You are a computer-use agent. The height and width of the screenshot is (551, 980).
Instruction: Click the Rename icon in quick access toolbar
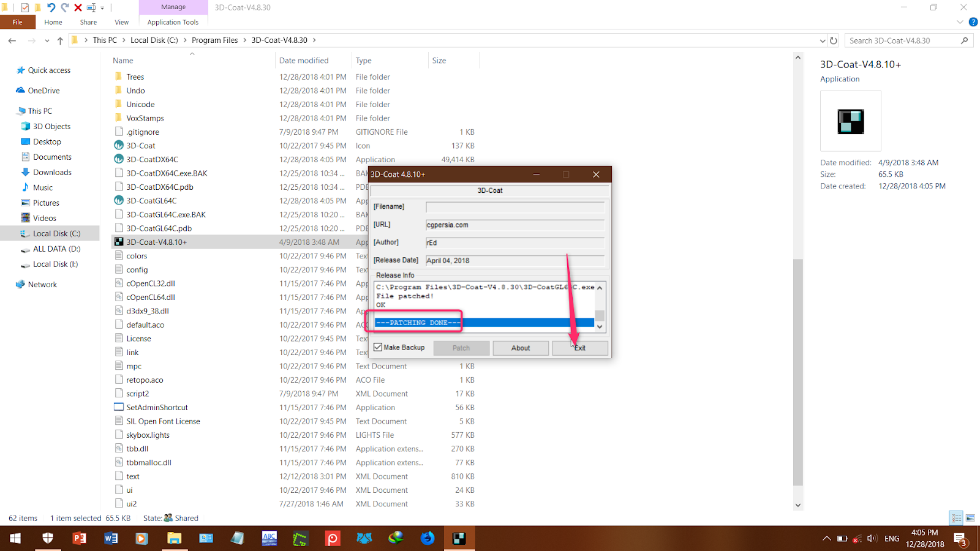click(x=91, y=7)
